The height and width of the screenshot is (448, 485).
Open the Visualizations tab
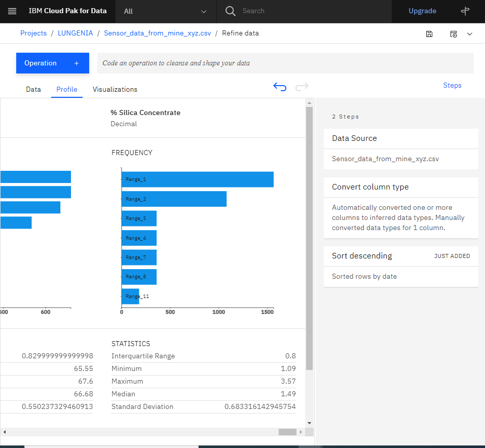[115, 89]
